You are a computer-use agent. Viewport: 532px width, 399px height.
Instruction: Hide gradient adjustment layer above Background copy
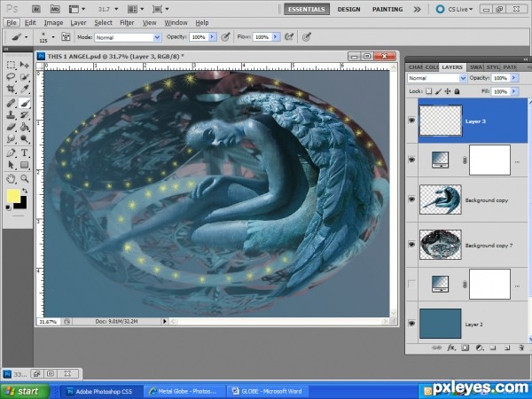(x=411, y=160)
